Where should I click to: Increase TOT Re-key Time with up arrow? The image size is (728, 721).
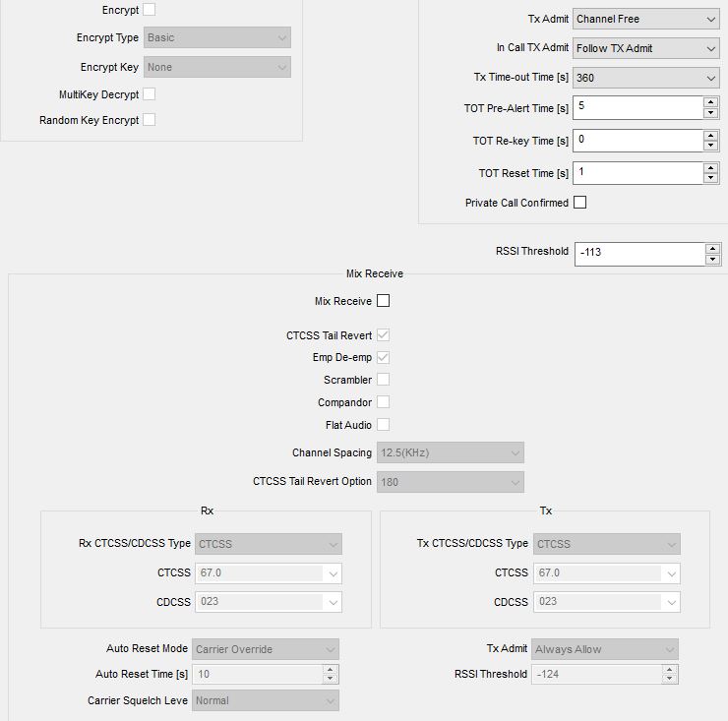pos(710,135)
